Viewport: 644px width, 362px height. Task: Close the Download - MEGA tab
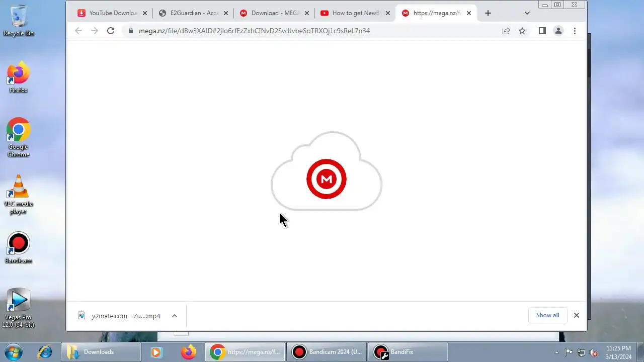pyautogui.click(x=307, y=13)
